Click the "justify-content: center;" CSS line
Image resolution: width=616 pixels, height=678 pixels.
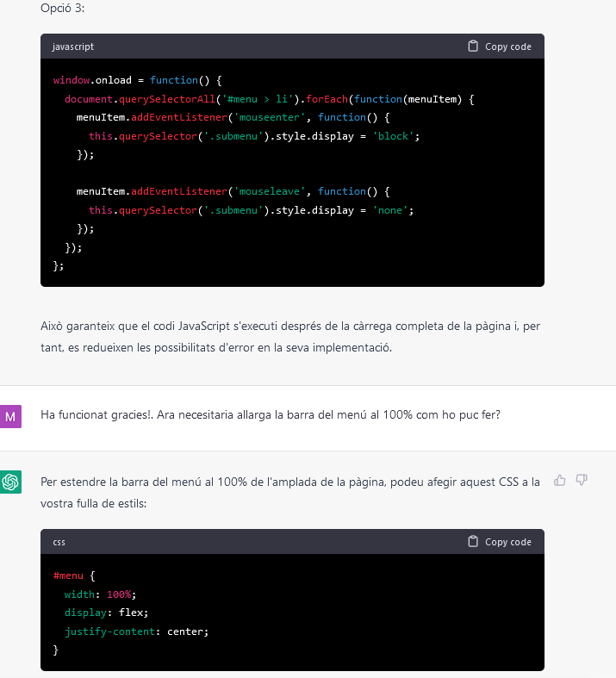click(136, 631)
